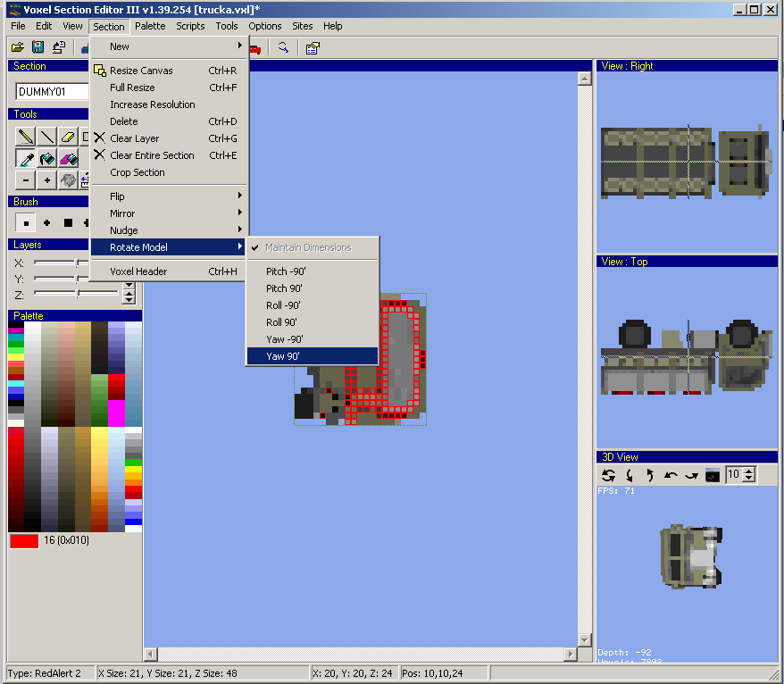The image size is (784, 684).
Task: Select the gray Smooth Normals tool
Action: (x=68, y=180)
